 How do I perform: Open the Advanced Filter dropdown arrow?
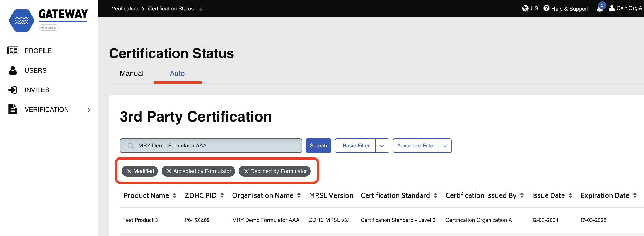[x=445, y=146]
